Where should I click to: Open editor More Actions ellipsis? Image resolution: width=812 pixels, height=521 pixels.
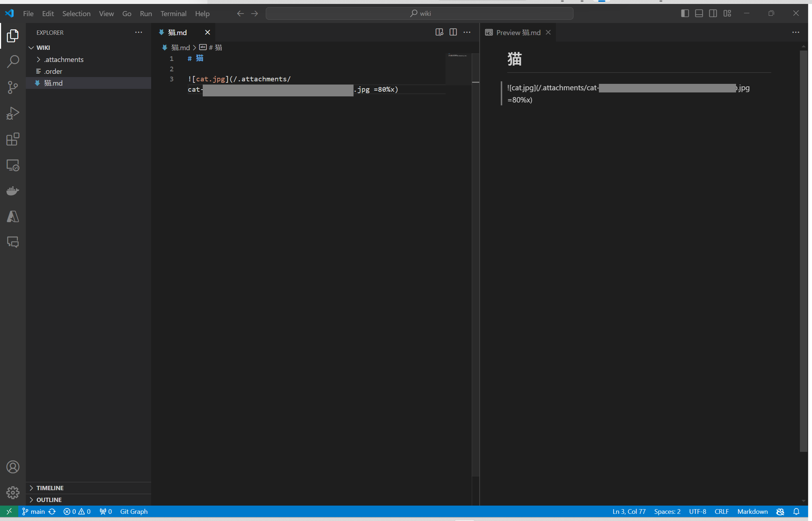pos(467,32)
